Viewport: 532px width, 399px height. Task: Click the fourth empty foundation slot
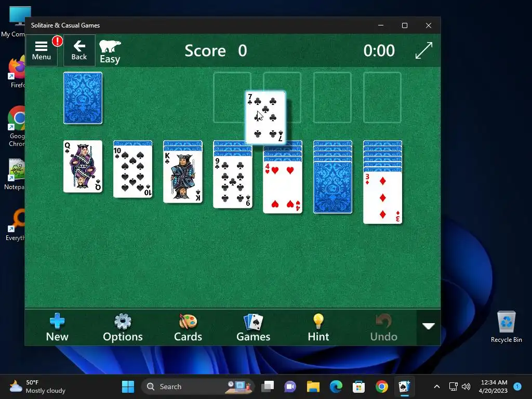(x=382, y=98)
